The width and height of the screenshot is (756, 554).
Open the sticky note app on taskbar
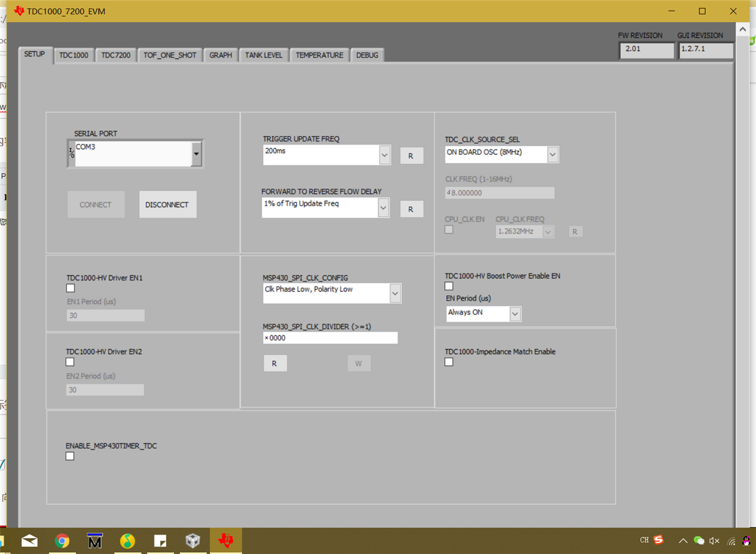160,541
